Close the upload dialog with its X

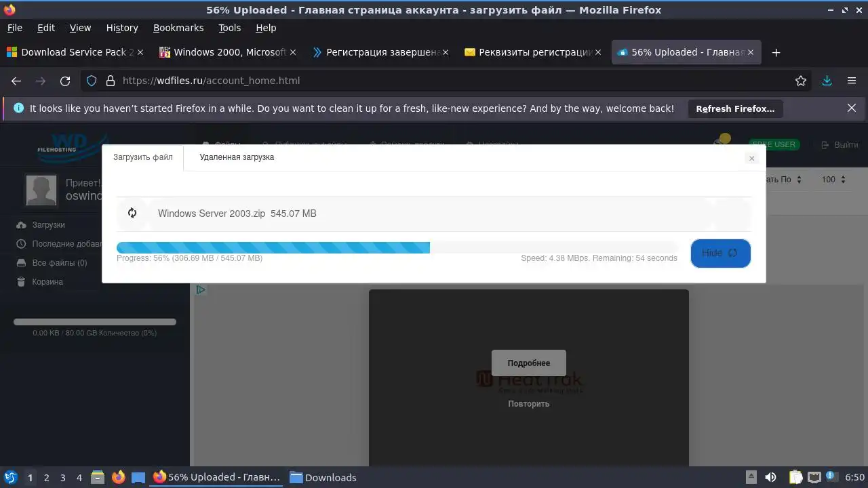(x=751, y=158)
